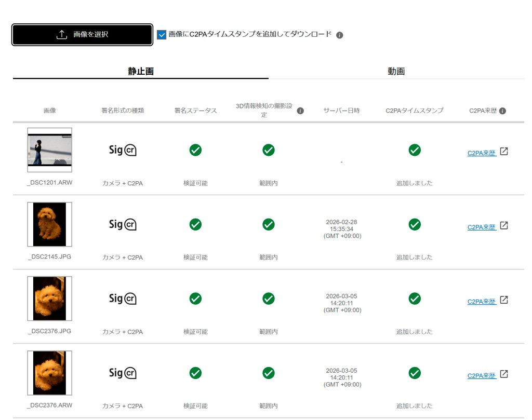
Task: Click the green 範囲内 check icon for _DSC2376.JPG
Action: (x=269, y=299)
